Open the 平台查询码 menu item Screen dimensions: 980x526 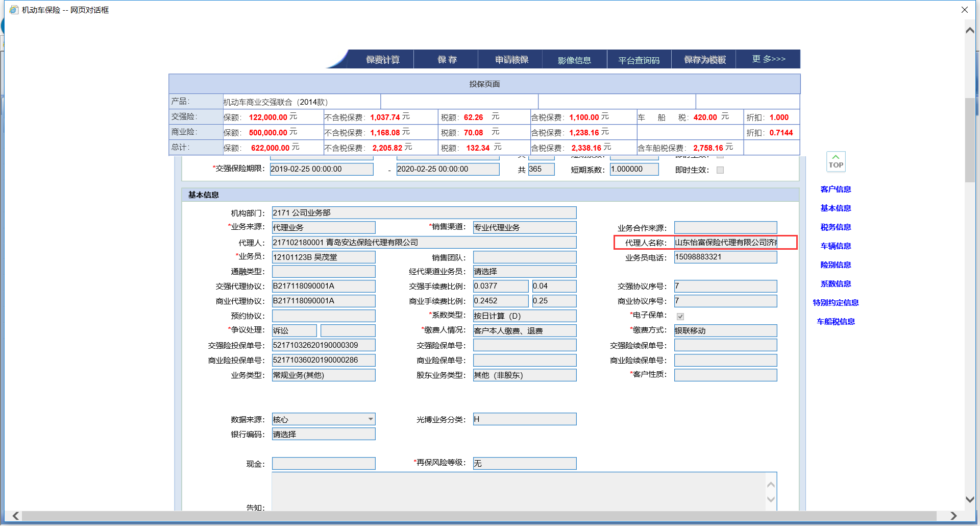tap(639, 60)
